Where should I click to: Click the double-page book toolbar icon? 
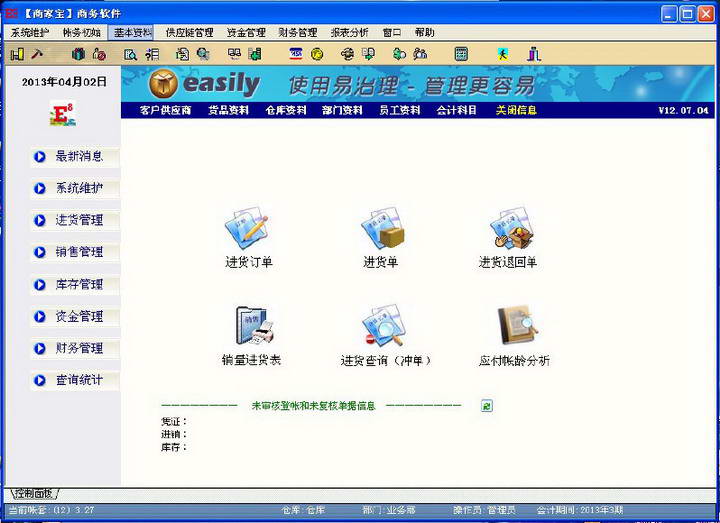(234, 54)
